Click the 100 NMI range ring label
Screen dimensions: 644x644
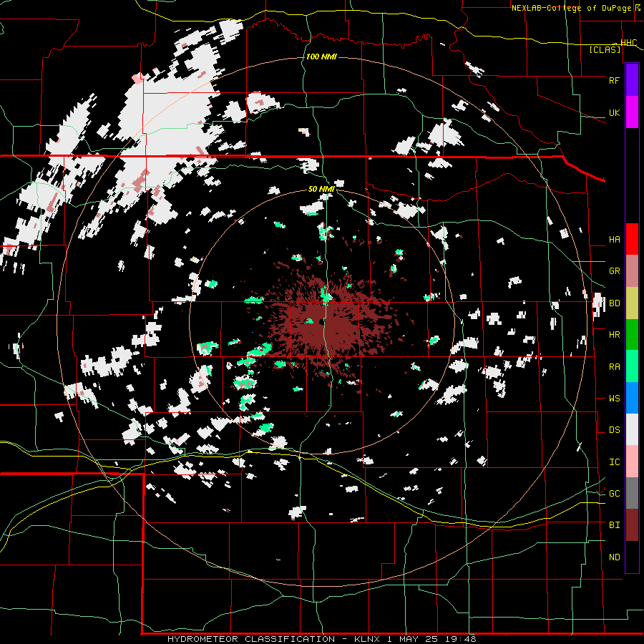pos(321,57)
